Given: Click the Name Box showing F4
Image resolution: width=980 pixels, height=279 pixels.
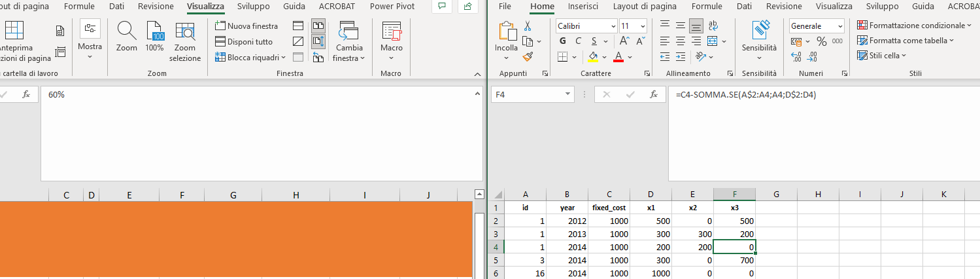Looking at the screenshot, I should coord(533,95).
